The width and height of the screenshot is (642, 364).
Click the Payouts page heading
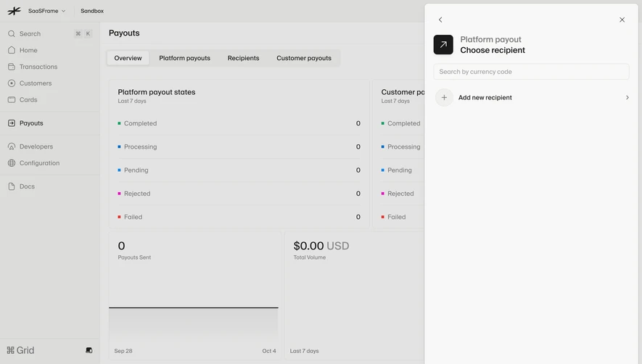(124, 33)
